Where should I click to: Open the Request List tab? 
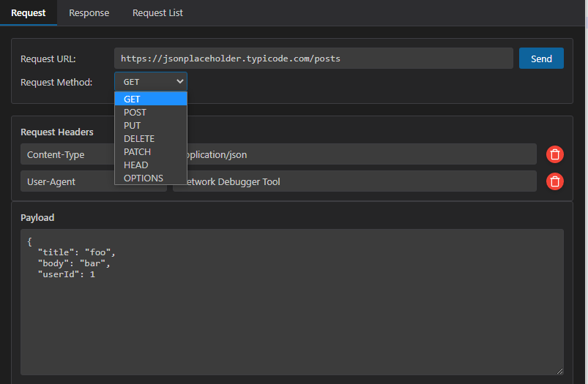click(x=157, y=13)
